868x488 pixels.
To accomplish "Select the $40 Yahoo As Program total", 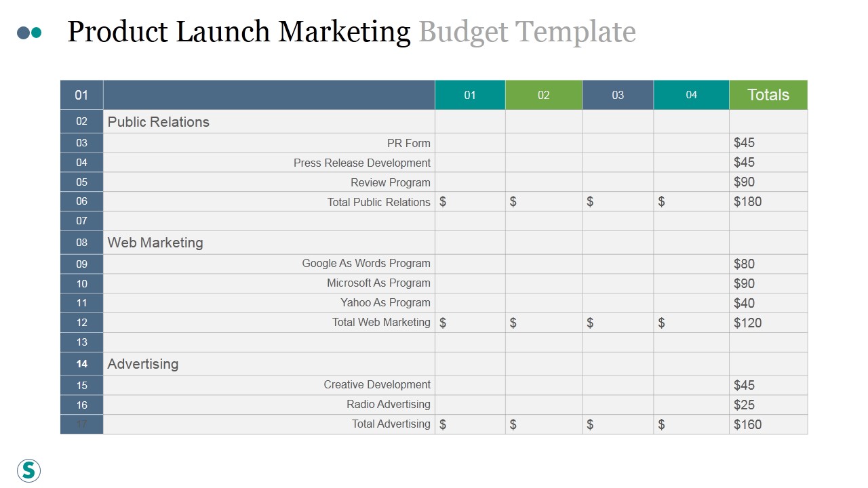I will [x=744, y=303].
